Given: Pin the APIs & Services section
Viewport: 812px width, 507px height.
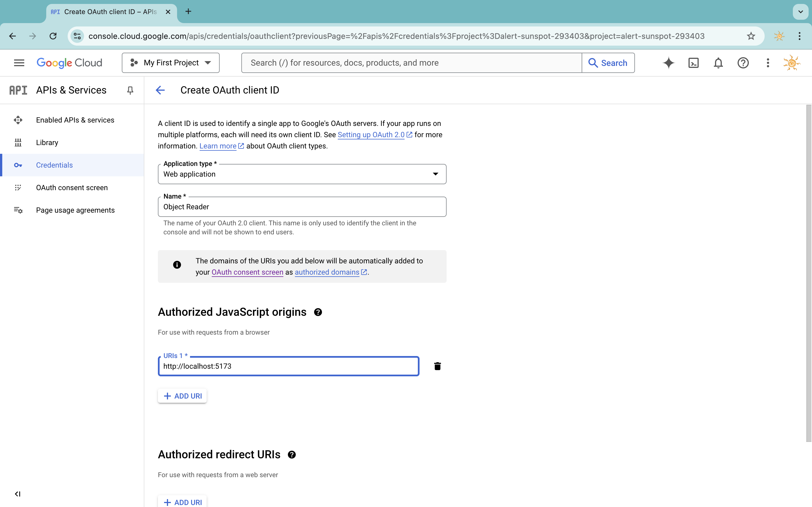Looking at the screenshot, I should click(x=130, y=90).
